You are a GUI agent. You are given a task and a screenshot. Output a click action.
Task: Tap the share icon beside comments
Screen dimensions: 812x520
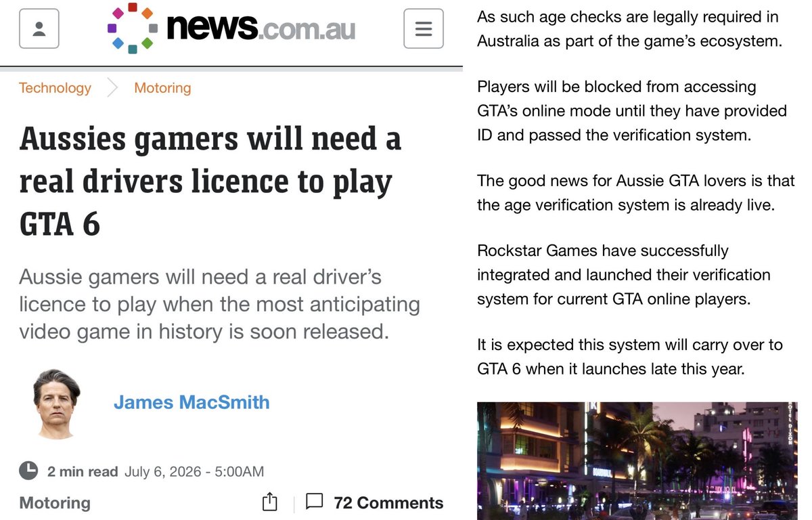[x=269, y=502]
